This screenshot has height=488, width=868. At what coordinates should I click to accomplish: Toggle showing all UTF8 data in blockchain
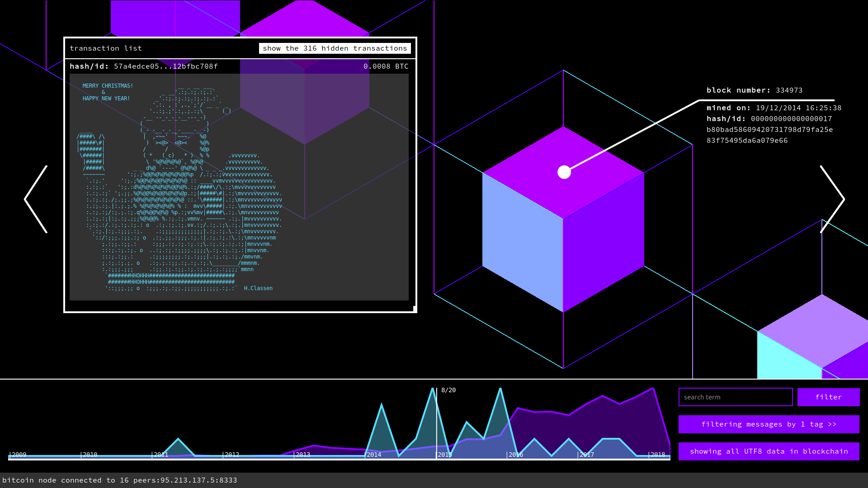(x=769, y=451)
